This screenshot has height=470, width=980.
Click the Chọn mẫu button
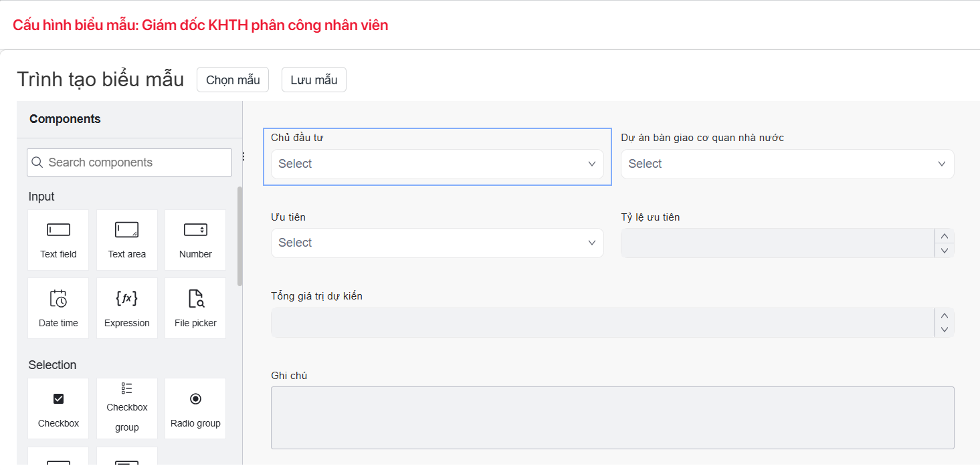(233, 80)
